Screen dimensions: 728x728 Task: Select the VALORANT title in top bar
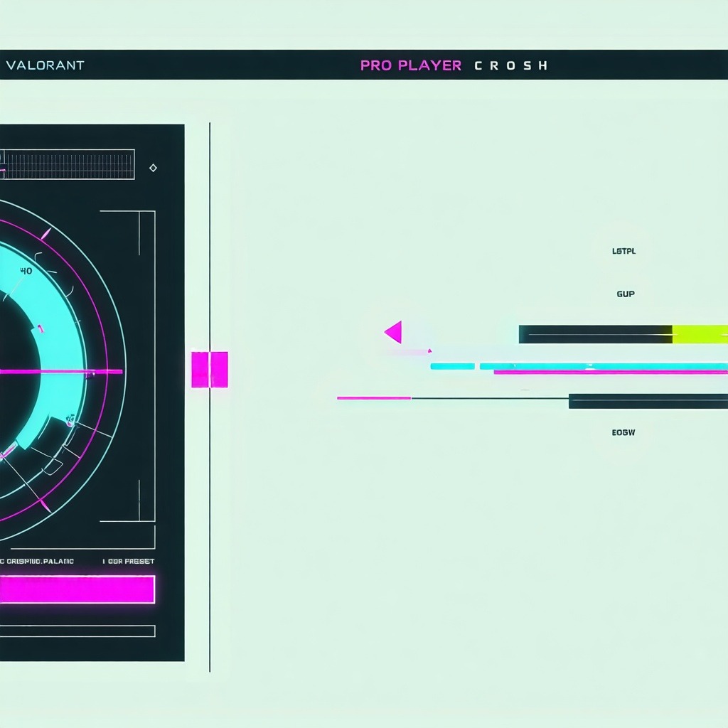45,65
